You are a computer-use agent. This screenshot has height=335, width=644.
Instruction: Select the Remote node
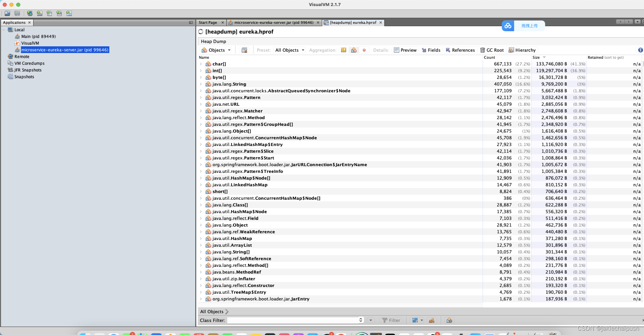tap(22, 56)
